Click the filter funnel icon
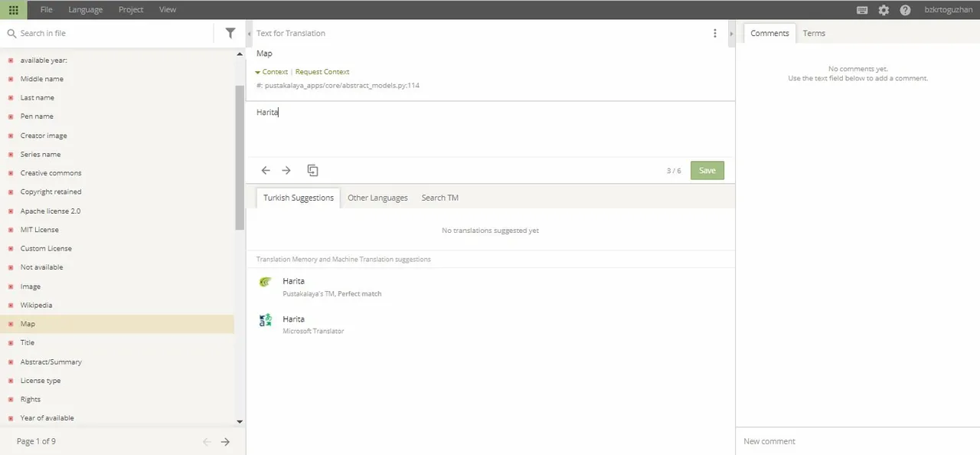980x455 pixels. click(230, 33)
